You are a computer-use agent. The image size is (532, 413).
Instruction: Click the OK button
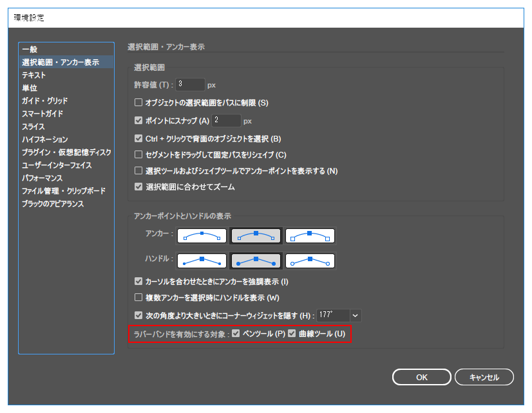[x=421, y=377]
